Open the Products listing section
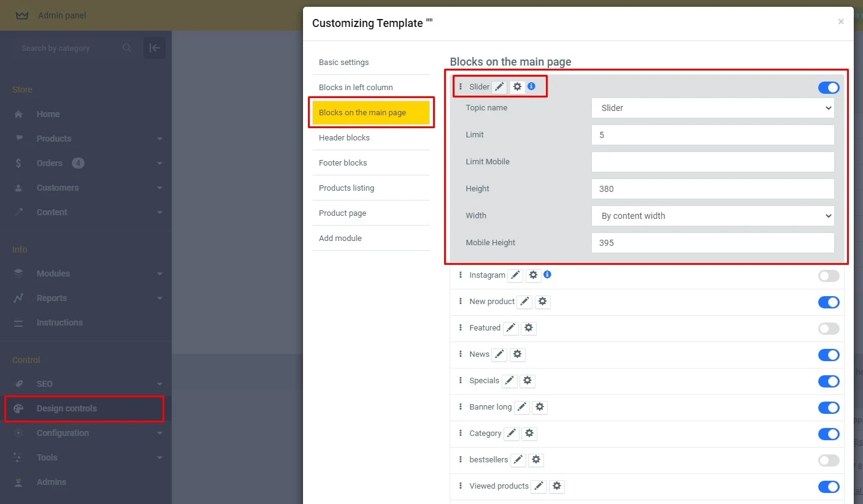 (346, 188)
